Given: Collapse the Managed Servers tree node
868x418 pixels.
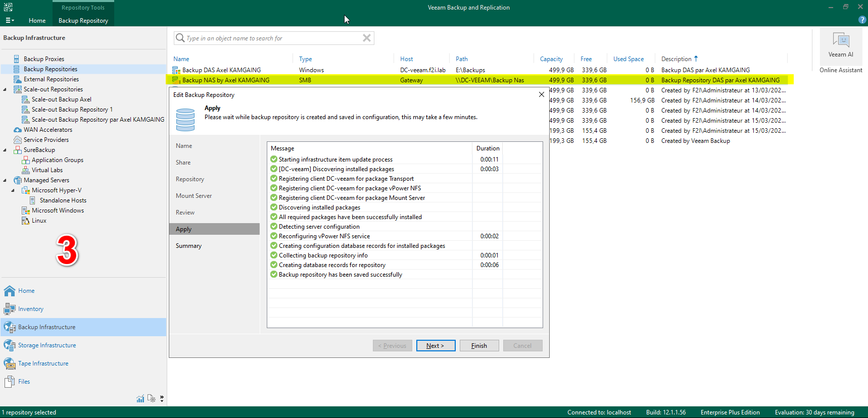Looking at the screenshot, I should click(5, 180).
